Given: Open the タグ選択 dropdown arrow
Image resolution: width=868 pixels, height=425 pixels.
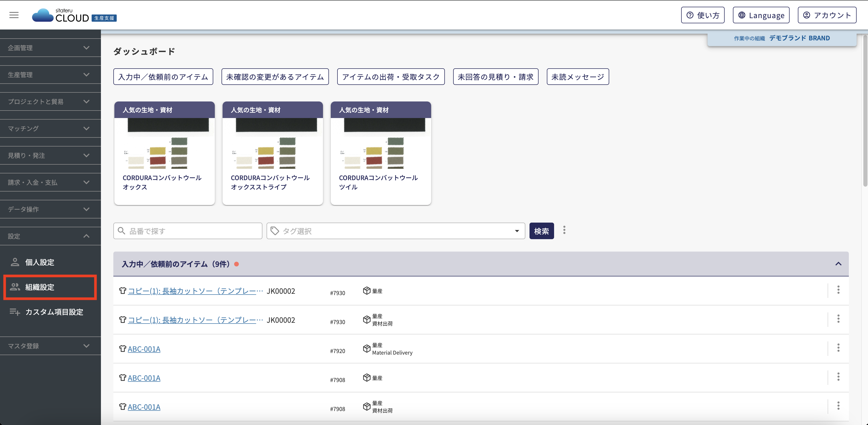Looking at the screenshot, I should pos(517,231).
